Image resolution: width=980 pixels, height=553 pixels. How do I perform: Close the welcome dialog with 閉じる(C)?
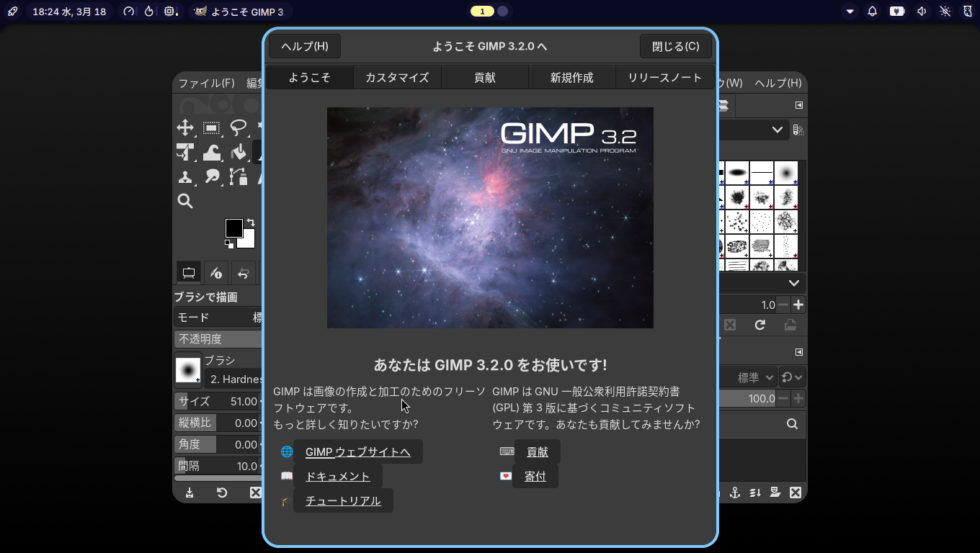(676, 46)
